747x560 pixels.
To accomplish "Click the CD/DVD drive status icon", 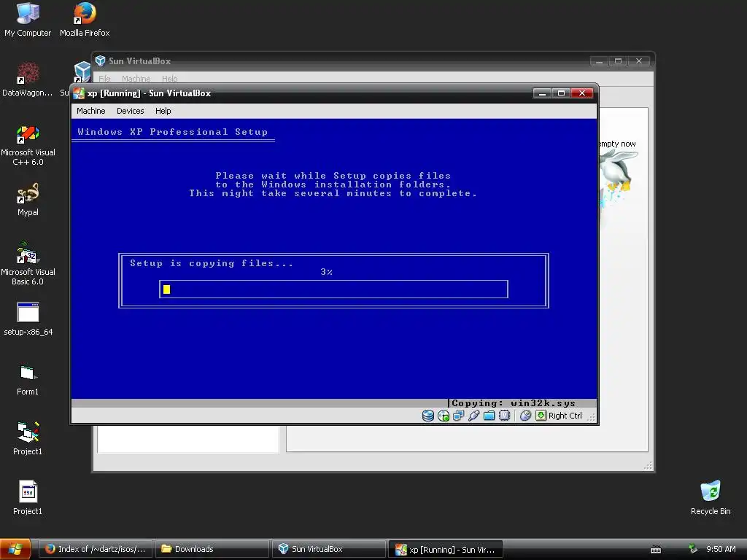I will pos(444,416).
